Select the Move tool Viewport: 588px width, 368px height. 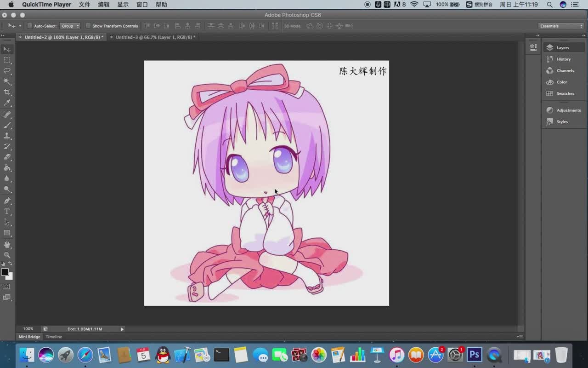(7, 49)
